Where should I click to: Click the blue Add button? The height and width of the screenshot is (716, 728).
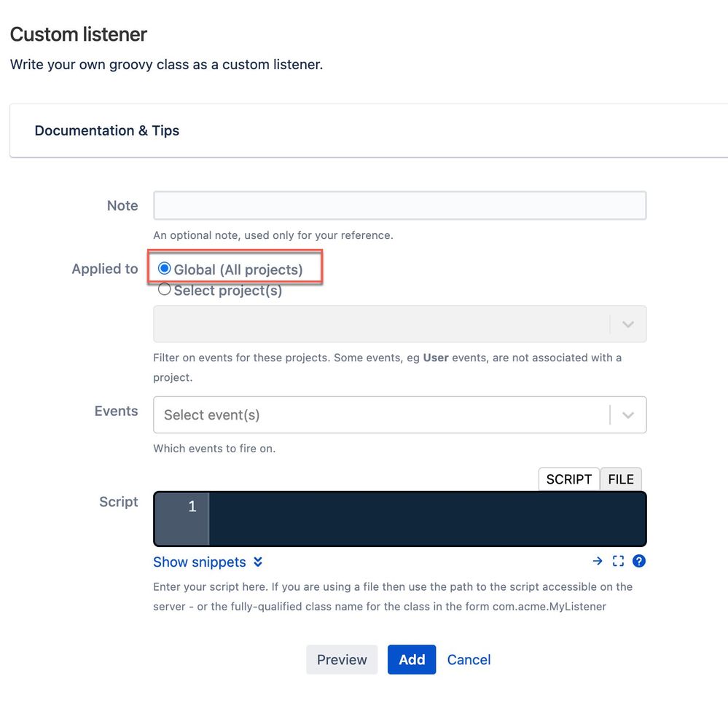click(412, 659)
